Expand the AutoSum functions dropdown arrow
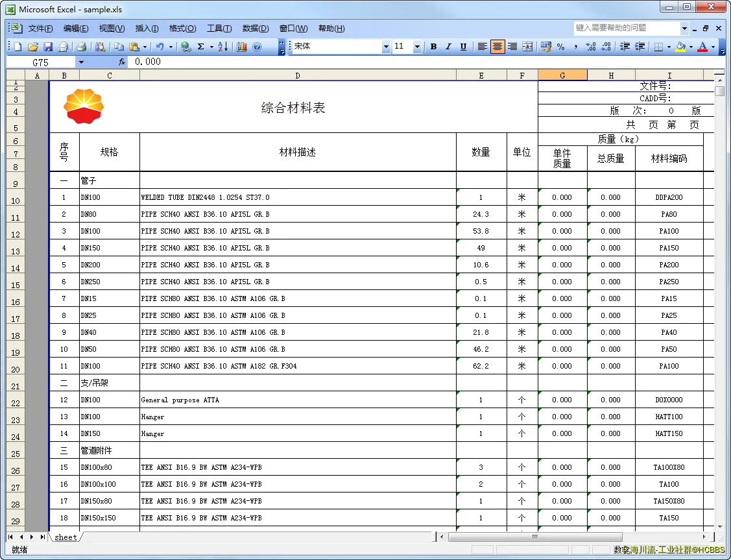731x560 pixels. (x=211, y=47)
